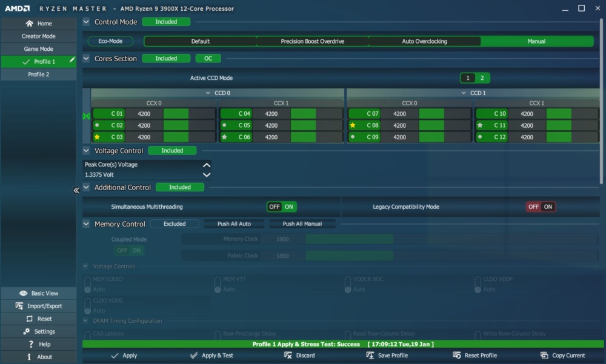Image resolution: width=606 pixels, height=364 pixels.
Task: Click the Reset Profile icon
Action: click(x=457, y=355)
